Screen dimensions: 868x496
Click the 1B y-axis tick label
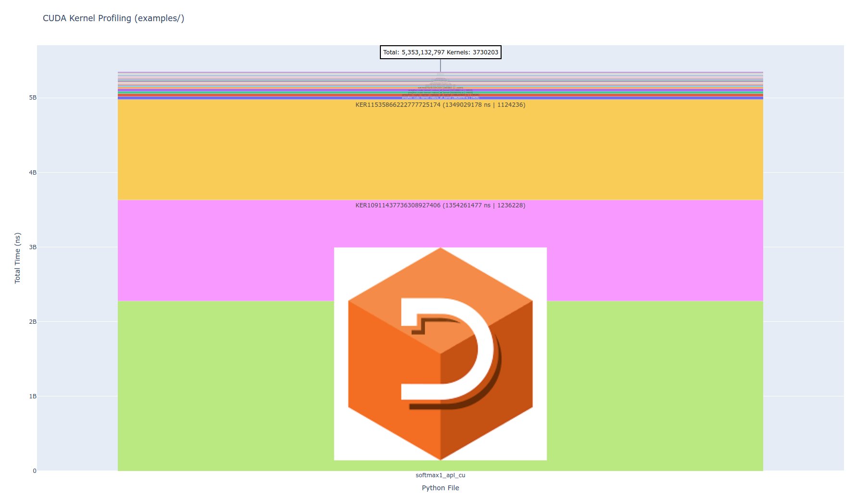pos(33,396)
